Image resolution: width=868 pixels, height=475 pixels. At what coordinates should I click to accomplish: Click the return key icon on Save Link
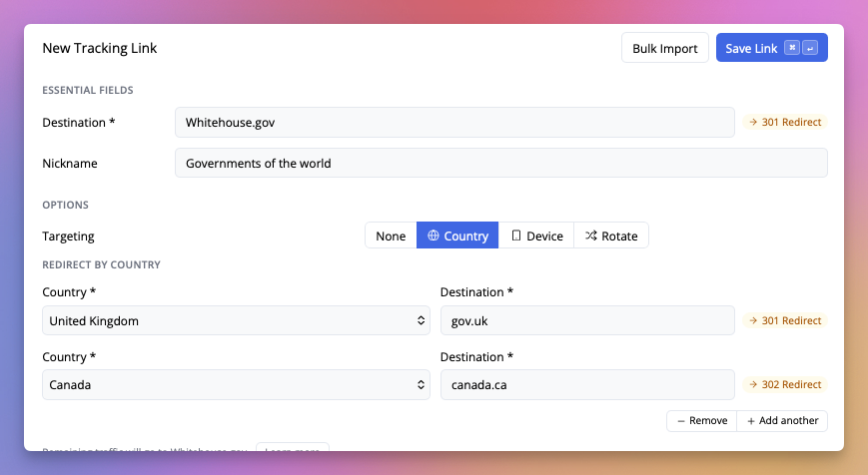(810, 48)
